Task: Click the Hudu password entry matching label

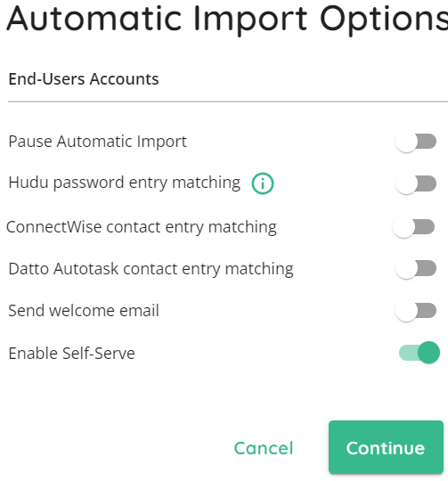Action: (x=125, y=183)
